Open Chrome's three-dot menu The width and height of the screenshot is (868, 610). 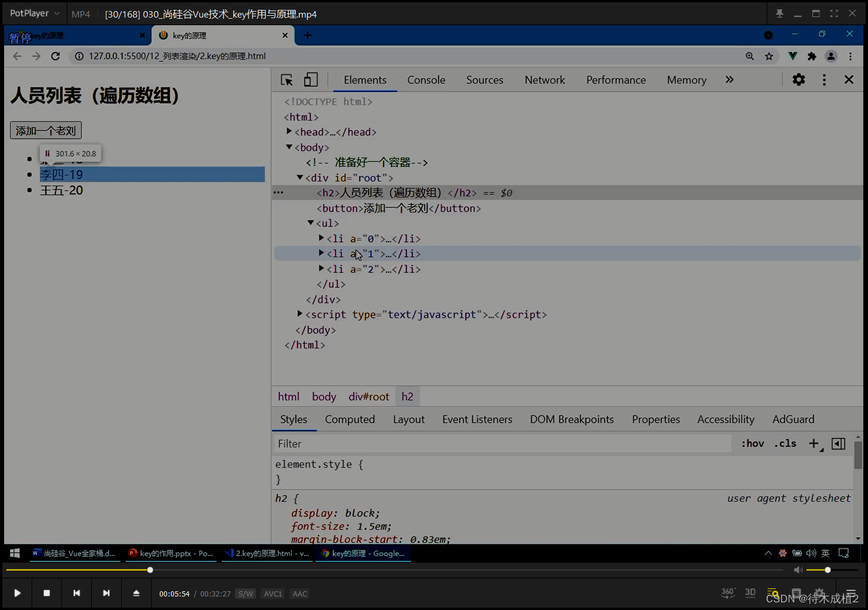[850, 56]
